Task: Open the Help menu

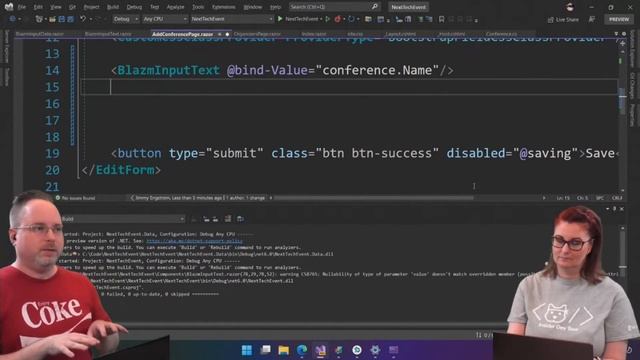Action: [276, 7]
